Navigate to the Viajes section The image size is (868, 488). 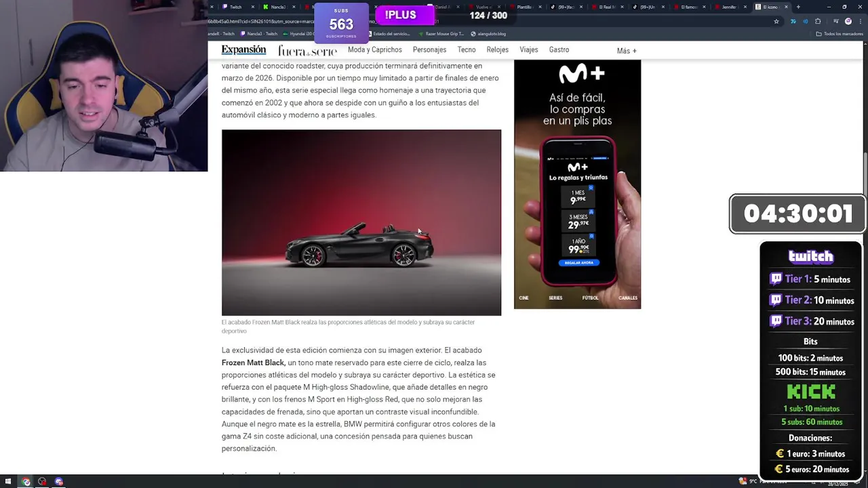click(529, 49)
